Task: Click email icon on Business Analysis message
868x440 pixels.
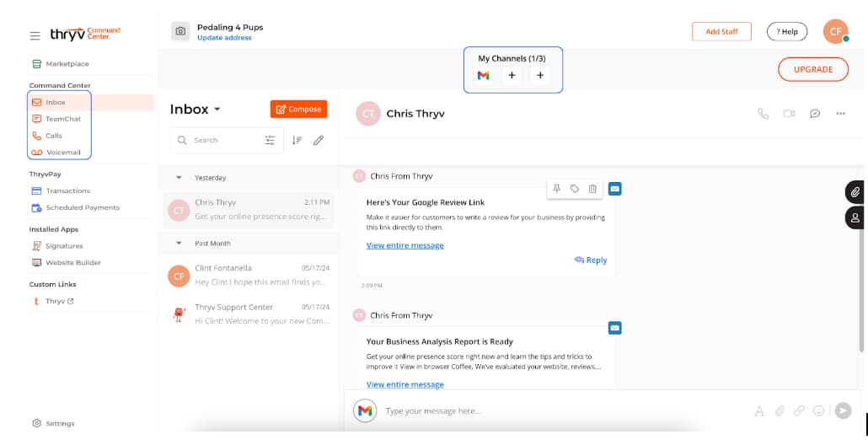Action: click(x=614, y=328)
